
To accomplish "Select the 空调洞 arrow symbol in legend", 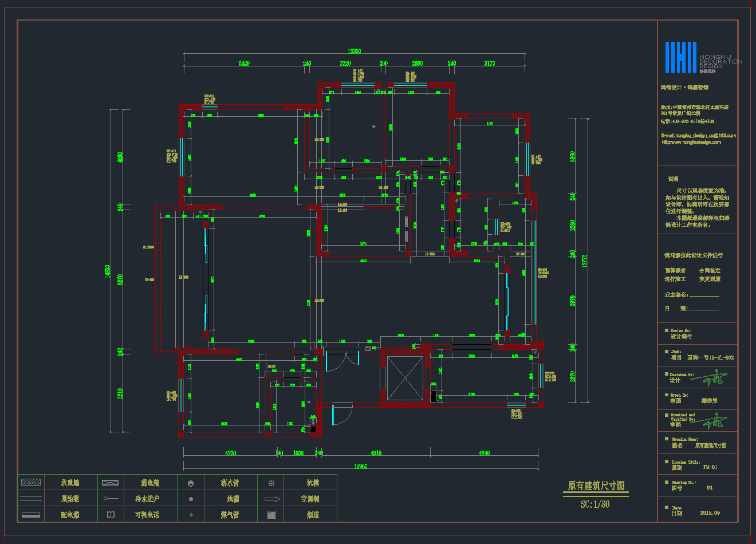I will [271, 499].
